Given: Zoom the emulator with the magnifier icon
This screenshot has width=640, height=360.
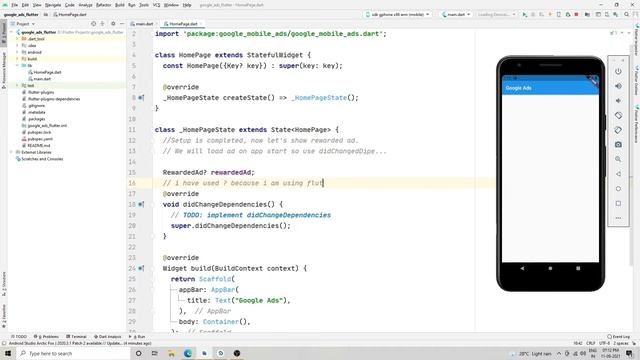Looking at the screenshot, I should click(x=618, y=159).
